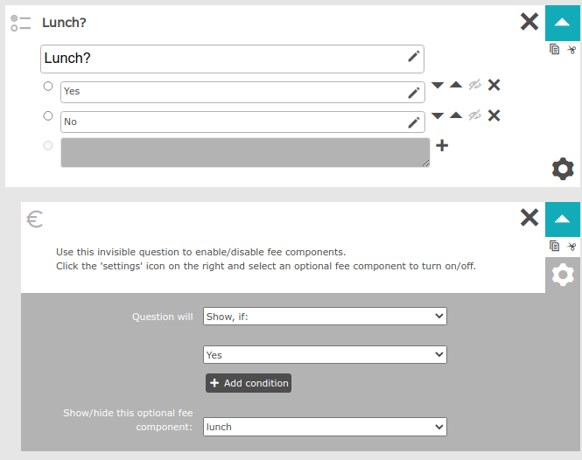Open the 'Show, if:' dropdown

(325, 316)
